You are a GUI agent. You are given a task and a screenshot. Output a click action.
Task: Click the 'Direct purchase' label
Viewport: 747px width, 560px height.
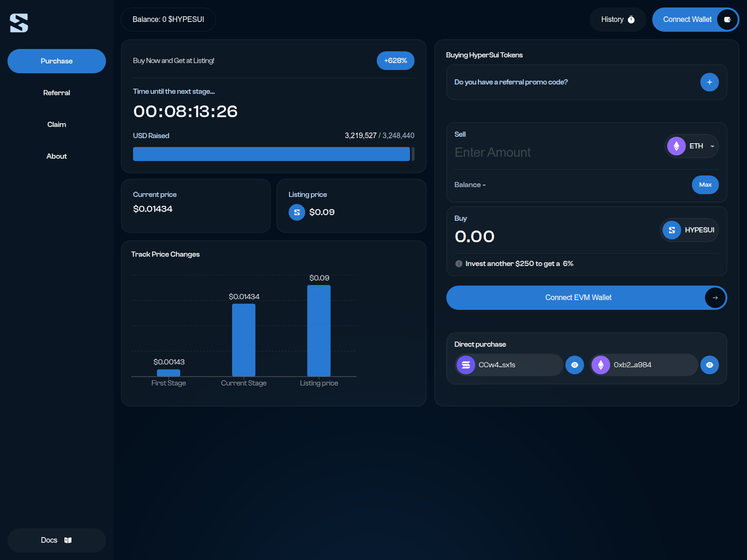(x=480, y=344)
